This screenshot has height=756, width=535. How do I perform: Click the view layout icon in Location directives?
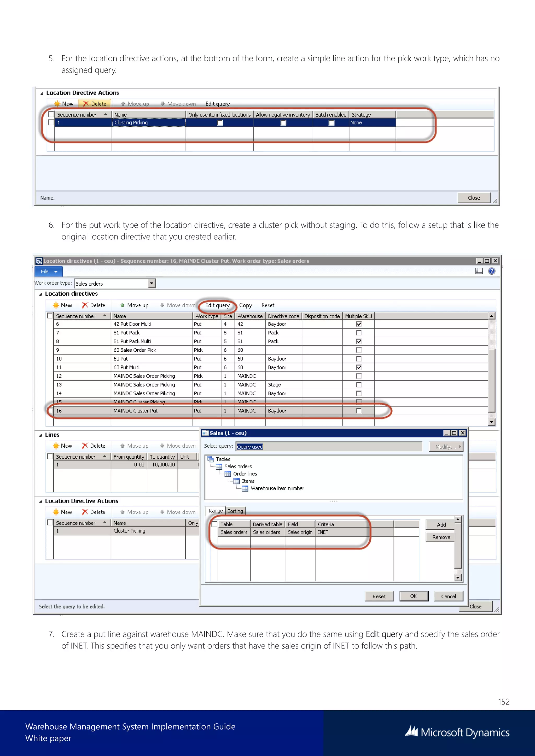(x=479, y=271)
